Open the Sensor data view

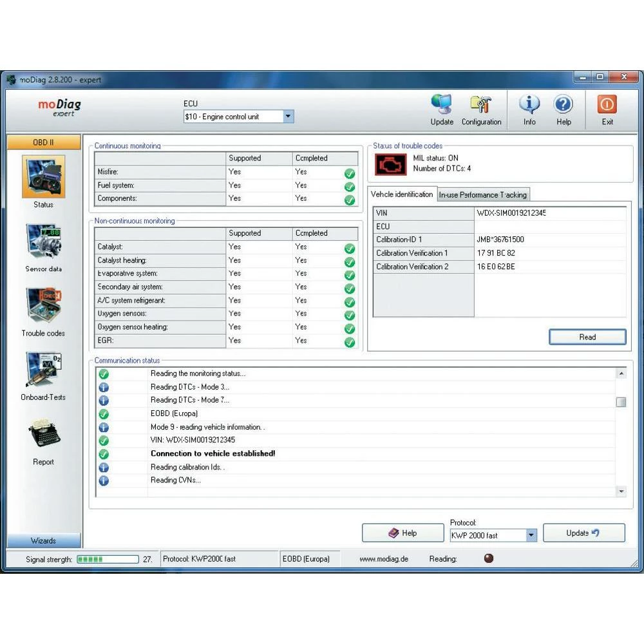(x=43, y=242)
